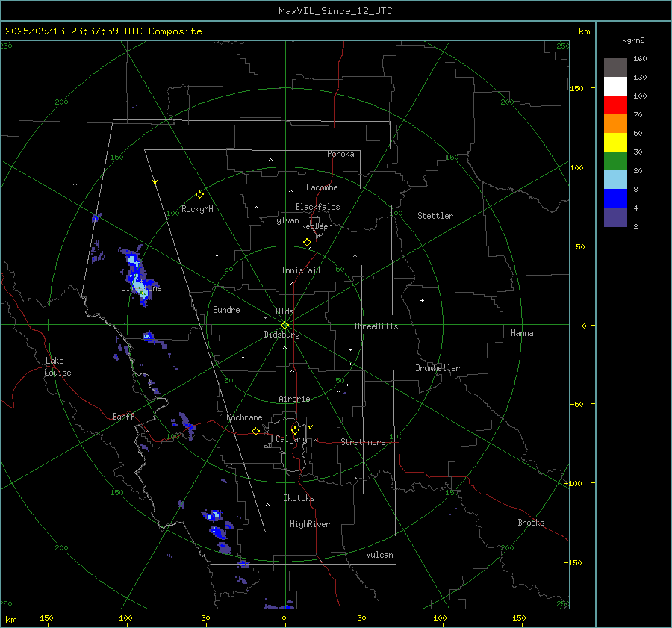Viewport: 672px width, 628px height.
Task: Click the -150 tick on the bottom axis
Action: pos(44,618)
